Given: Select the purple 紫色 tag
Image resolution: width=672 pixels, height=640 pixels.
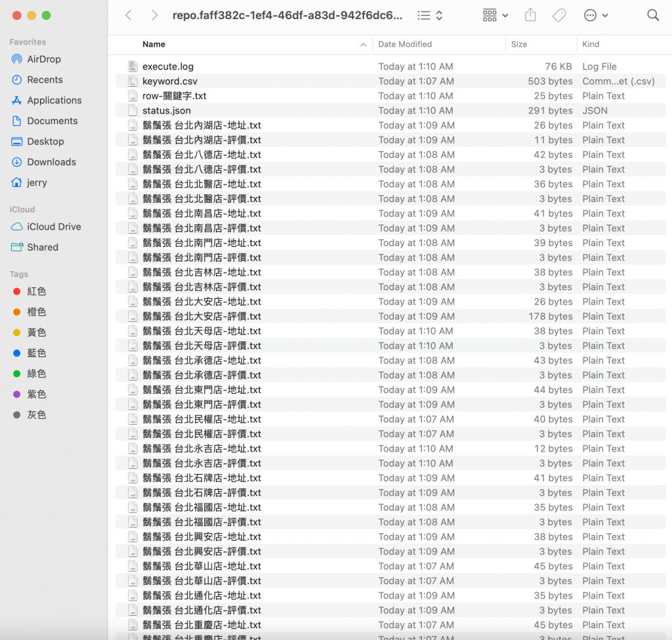Looking at the screenshot, I should (x=30, y=395).
